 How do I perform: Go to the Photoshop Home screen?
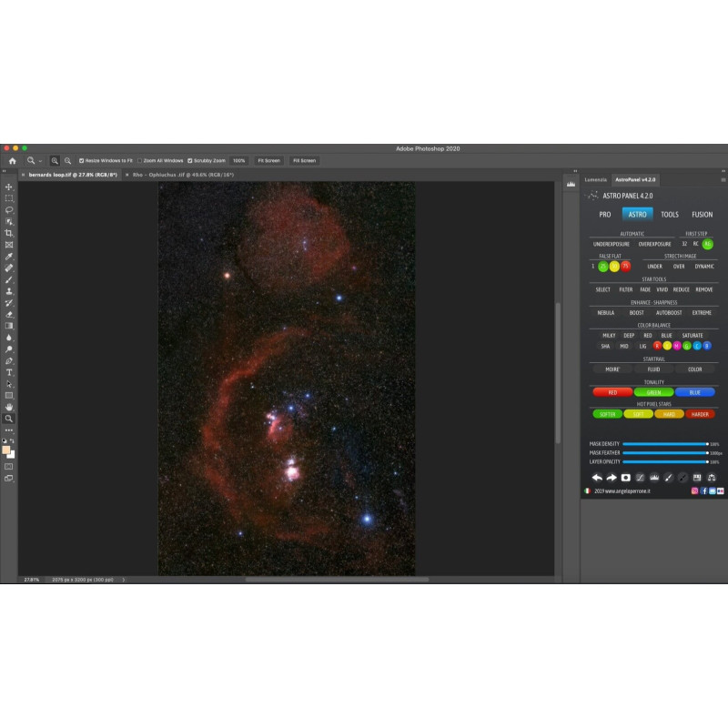coord(12,160)
